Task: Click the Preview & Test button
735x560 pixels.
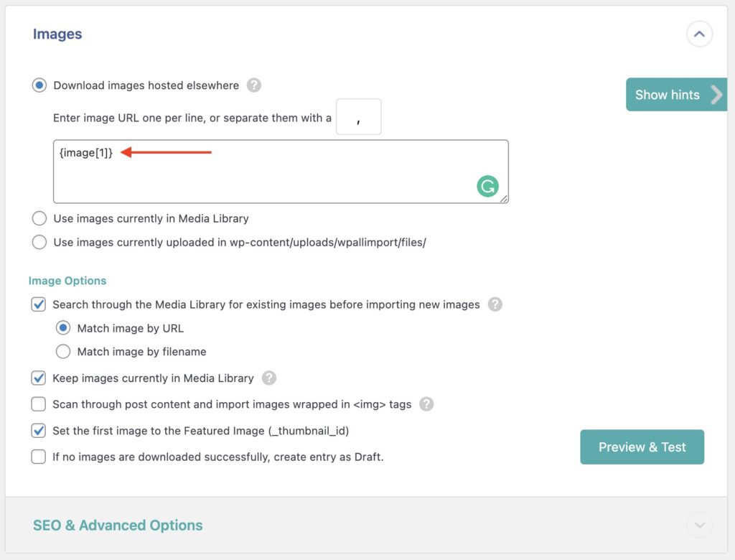Action: (x=642, y=447)
